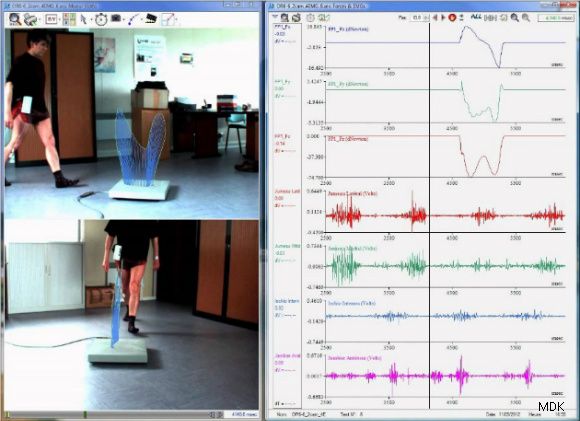The image size is (580, 421).
Task: Click the 'Nom' entry in the graph status bar
Action: [x=300, y=415]
